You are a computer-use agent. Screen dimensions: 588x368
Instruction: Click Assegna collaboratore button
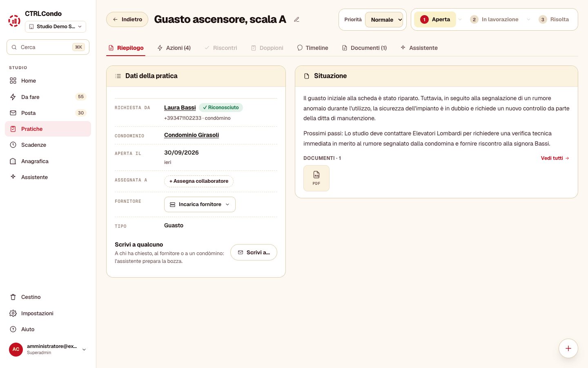click(x=199, y=181)
